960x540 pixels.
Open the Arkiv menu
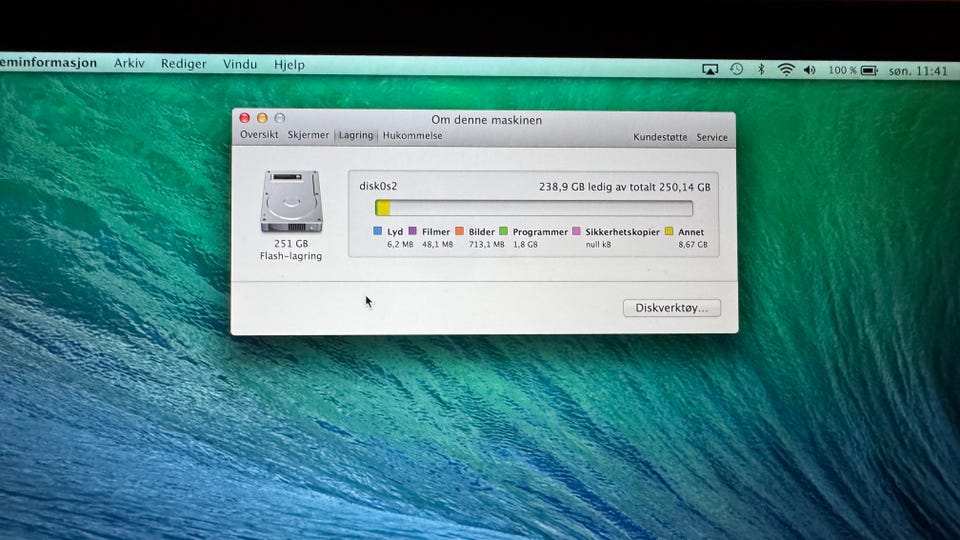[x=129, y=63]
